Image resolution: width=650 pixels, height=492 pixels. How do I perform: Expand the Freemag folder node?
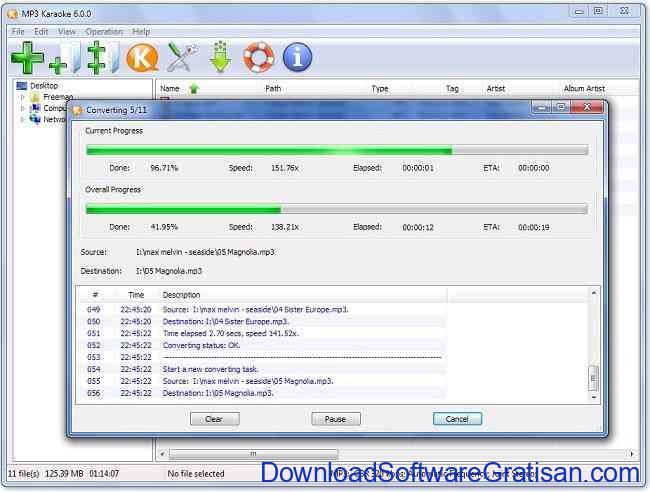[22, 97]
